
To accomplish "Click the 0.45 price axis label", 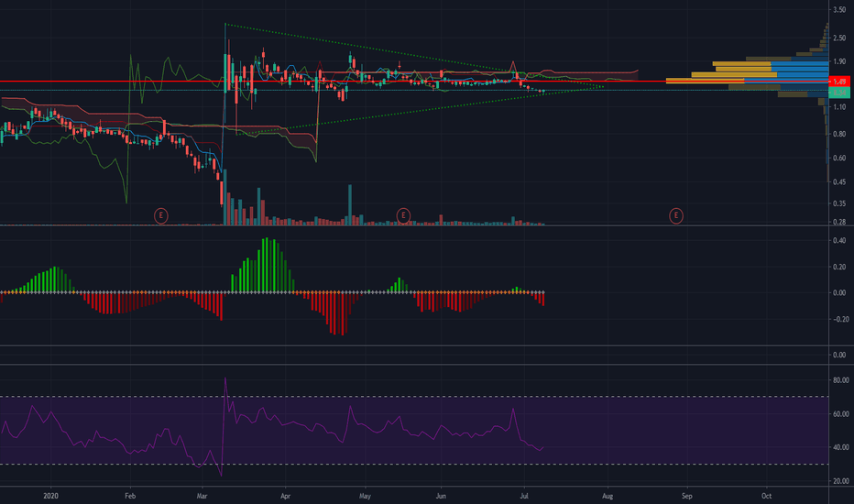I will (x=839, y=182).
